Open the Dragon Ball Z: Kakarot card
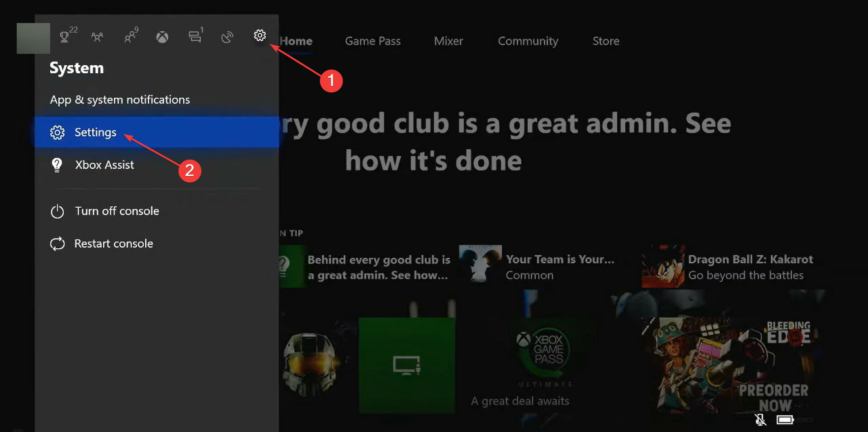Screen dimensions: 868x432 728,267
